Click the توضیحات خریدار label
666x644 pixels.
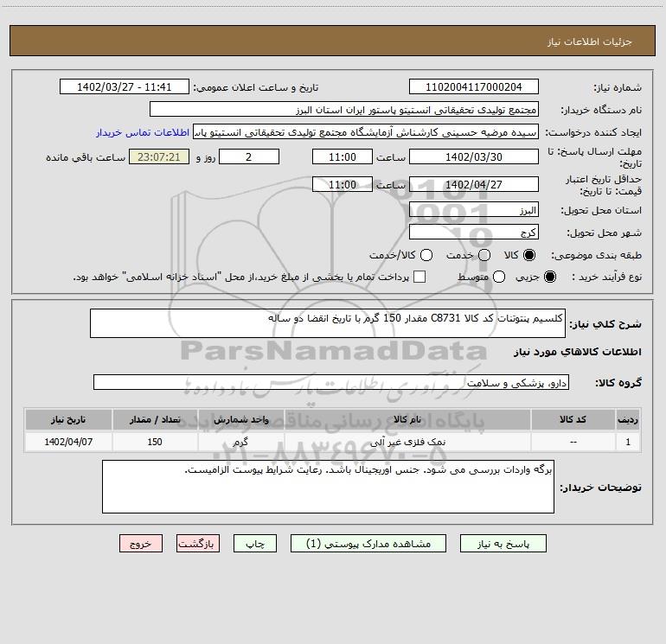click(600, 488)
